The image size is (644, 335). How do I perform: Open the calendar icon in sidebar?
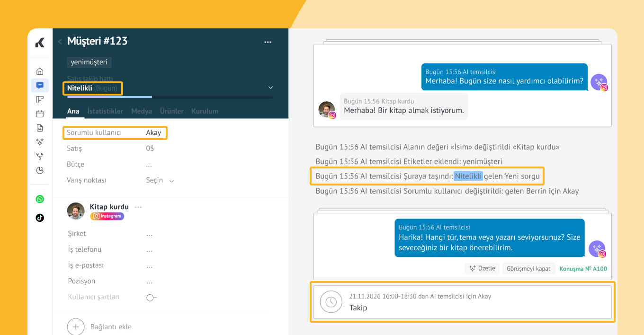[x=40, y=114]
